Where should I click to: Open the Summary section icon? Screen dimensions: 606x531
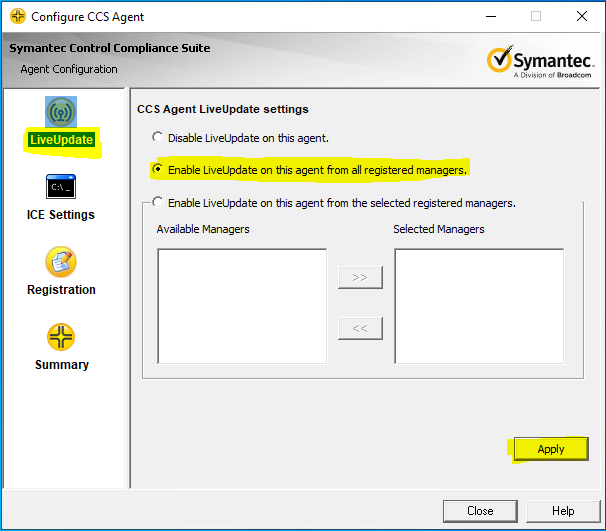pyautogui.click(x=61, y=337)
